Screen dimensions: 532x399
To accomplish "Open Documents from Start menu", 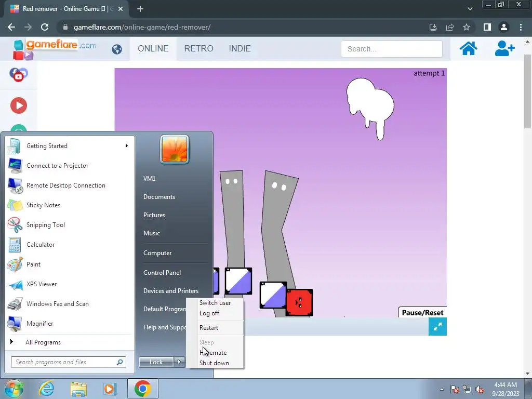I will point(159,197).
